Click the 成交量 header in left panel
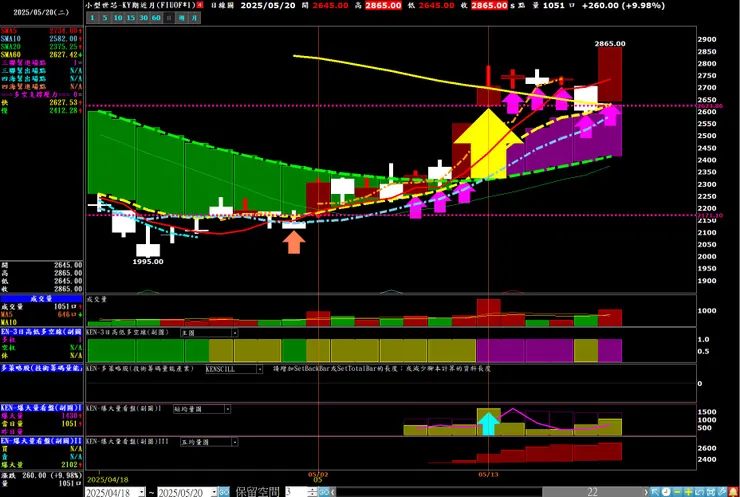The image size is (740, 497). point(41,299)
